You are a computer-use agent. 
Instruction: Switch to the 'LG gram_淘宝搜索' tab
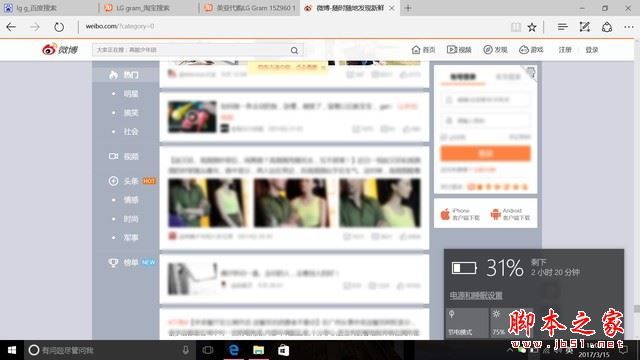[x=149, y=8]
